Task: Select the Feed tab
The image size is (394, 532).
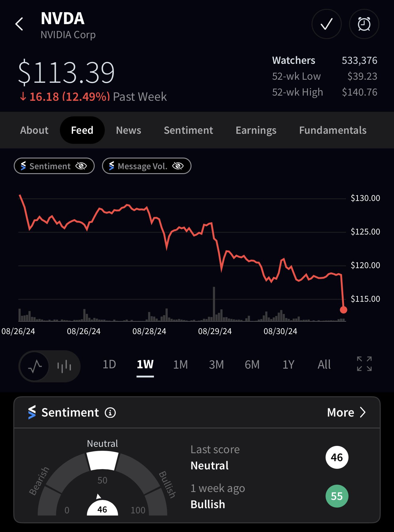Action: (82, 130)
